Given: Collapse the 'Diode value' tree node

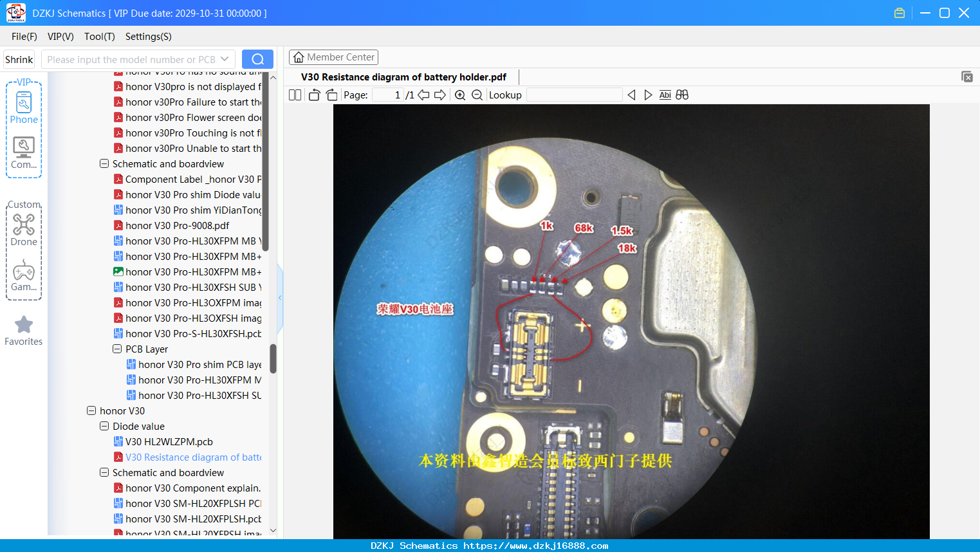Looking at the screenshot, I should (104, 427).
